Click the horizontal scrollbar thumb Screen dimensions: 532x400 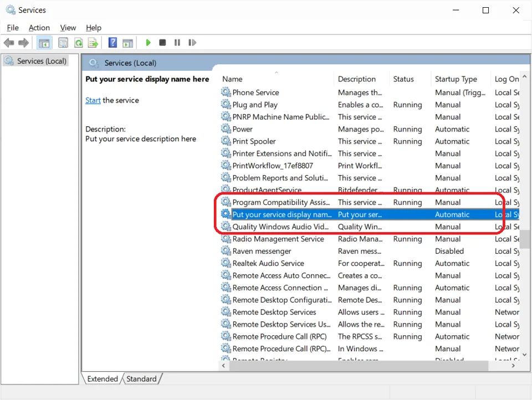click(359, 366)
